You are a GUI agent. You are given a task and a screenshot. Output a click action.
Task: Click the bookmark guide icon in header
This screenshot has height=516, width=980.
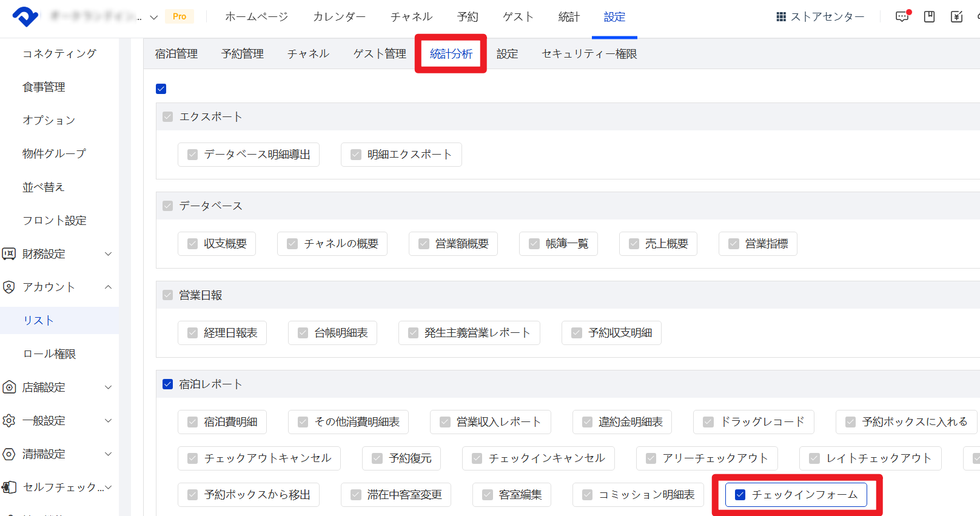click(x=929, y=17)
